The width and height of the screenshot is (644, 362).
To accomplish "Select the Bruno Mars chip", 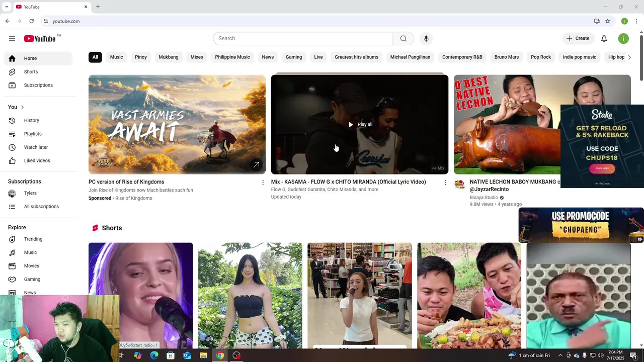I will [507, 57].
